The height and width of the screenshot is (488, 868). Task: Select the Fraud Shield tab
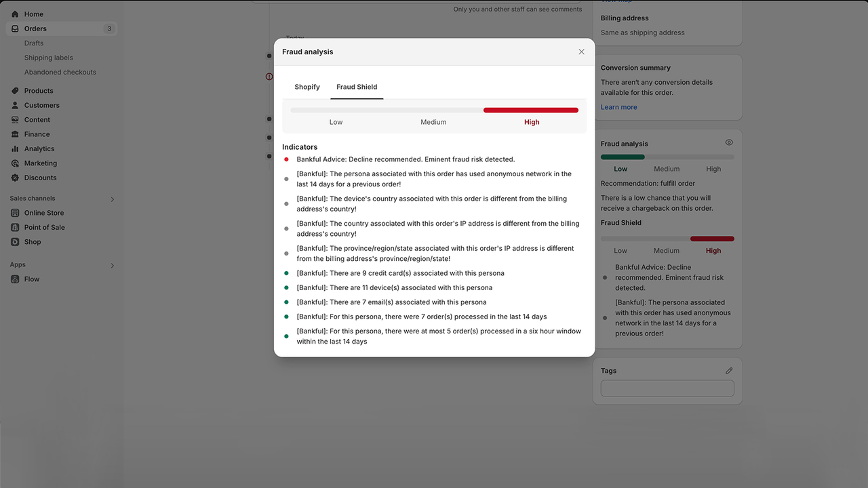click(x=357, y=87)
